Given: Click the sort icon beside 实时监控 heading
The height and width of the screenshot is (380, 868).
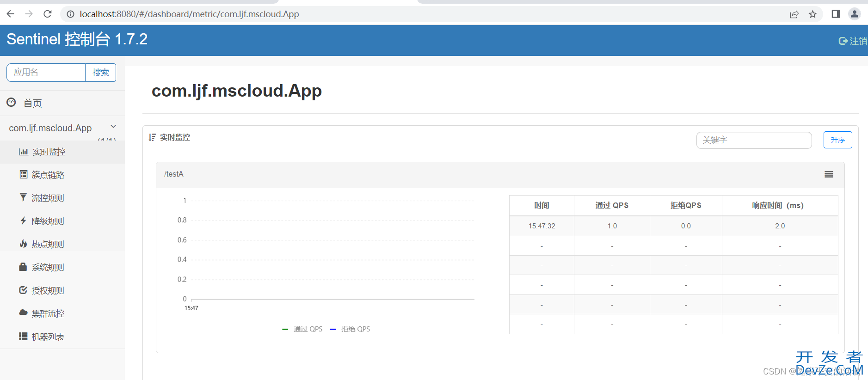Looking at the screenshot, I should [152, 137].
